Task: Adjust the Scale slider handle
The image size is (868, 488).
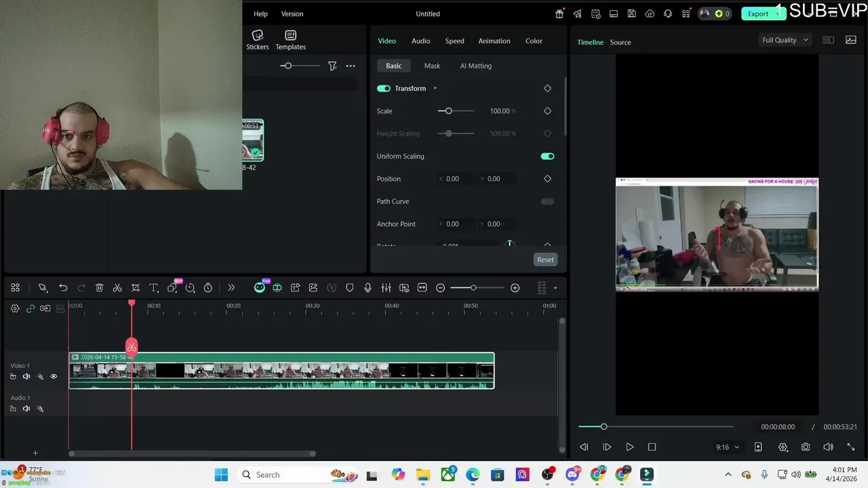Action: pos(448,110)
